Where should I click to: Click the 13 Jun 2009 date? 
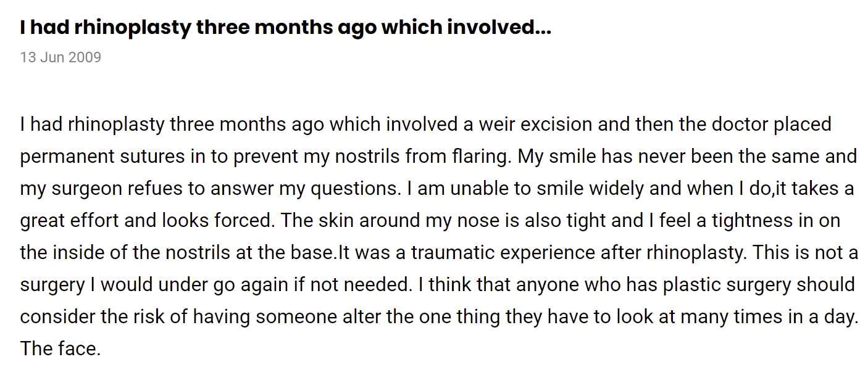61,57
